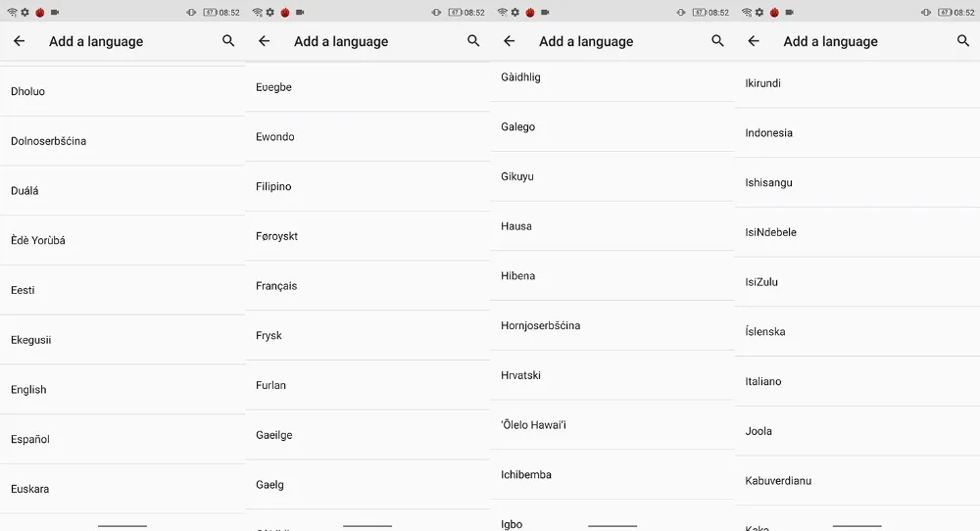Tap back arrow on screen listing Ewondo
980x531 pixels.
coord(265,41)
